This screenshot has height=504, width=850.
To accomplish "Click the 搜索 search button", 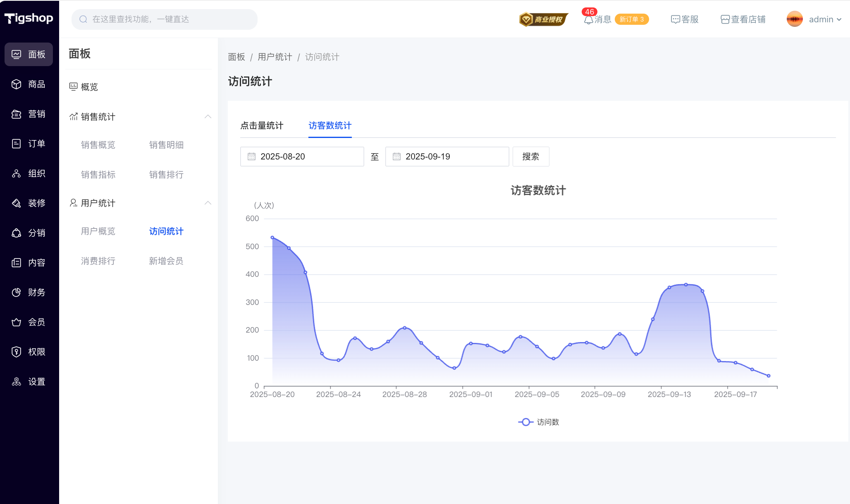I will click(531, 157).
